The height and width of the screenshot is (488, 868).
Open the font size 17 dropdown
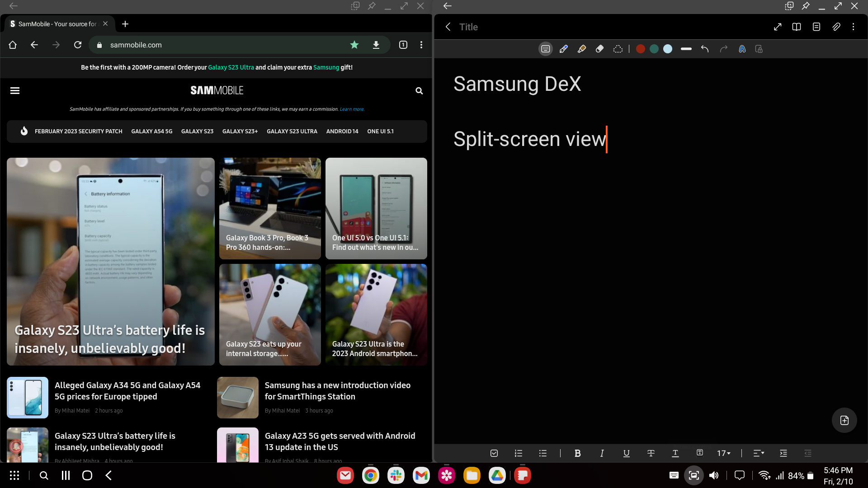click(x=723, y=453)
